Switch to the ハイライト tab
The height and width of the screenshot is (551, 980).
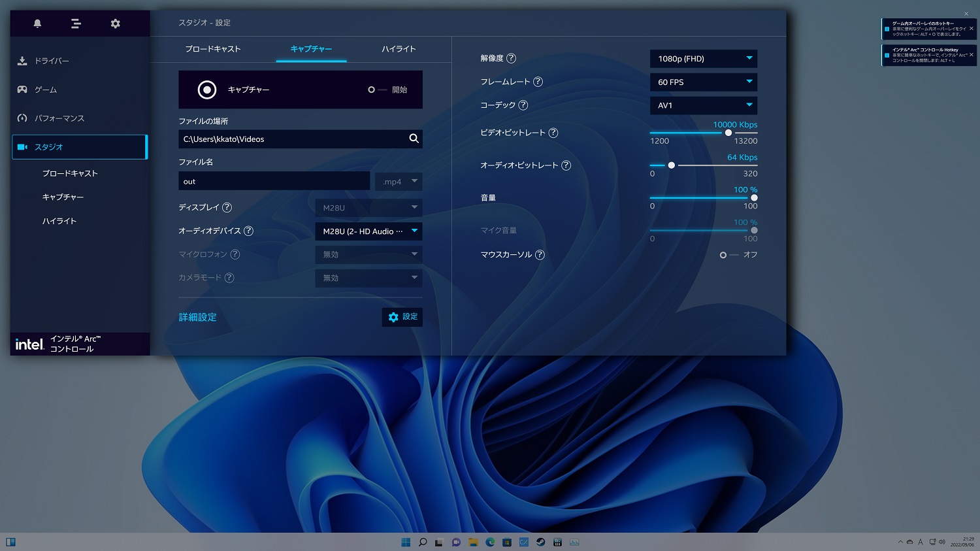coord(399,49)
